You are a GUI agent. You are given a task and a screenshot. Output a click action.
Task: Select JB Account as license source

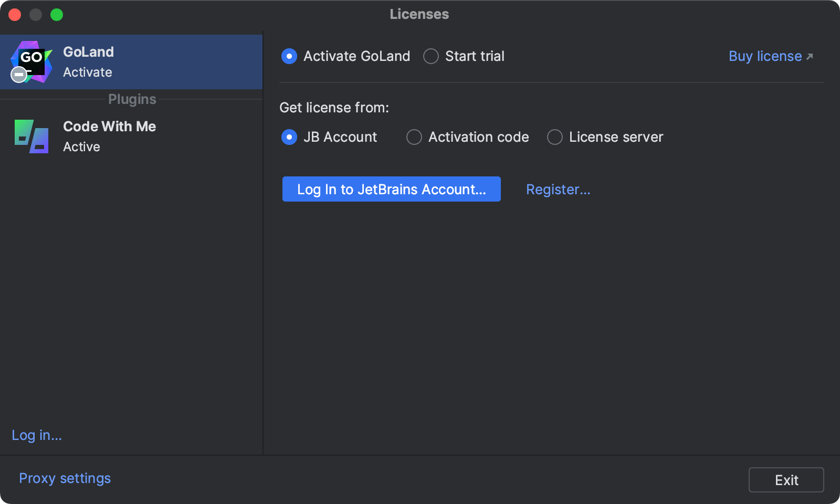tap(289, 137)
